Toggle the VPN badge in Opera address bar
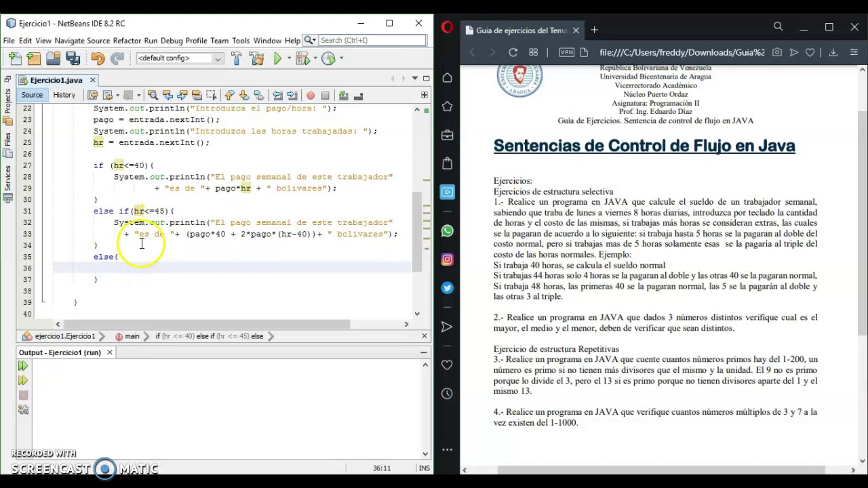 567,52
